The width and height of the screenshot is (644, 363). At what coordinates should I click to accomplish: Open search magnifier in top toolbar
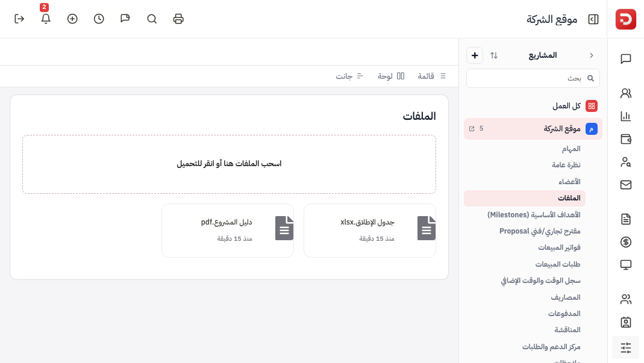152,19
